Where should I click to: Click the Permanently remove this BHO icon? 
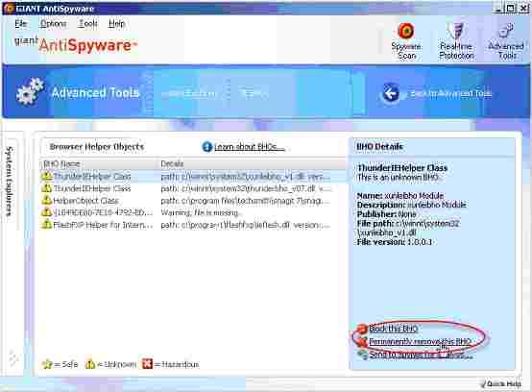362,341
